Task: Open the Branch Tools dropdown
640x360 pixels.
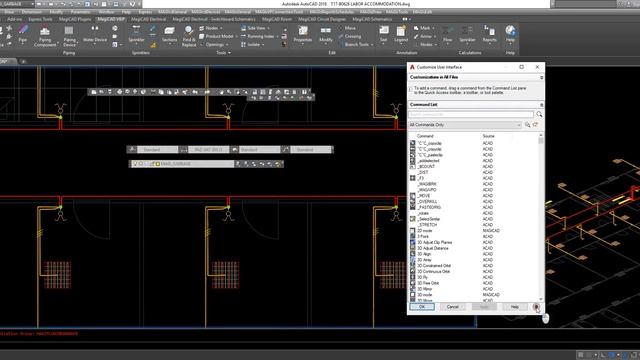Action: tap(356, 44)
